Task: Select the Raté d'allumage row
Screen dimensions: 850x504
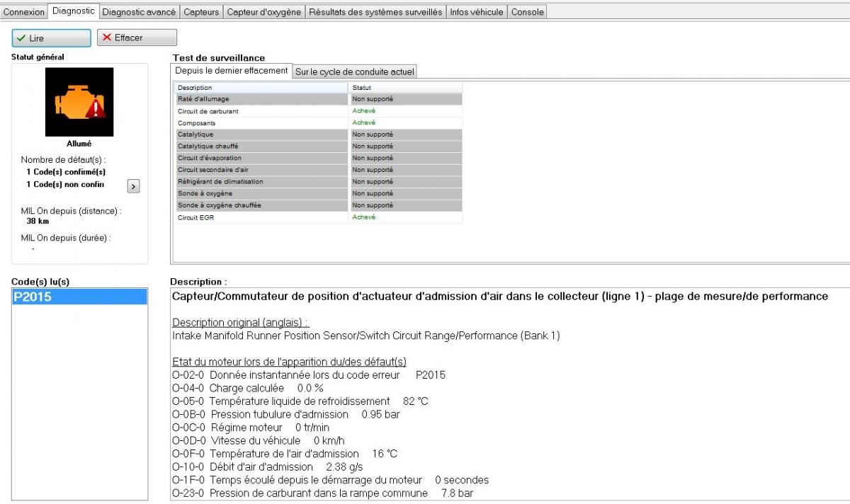Action: coord(261,99)
